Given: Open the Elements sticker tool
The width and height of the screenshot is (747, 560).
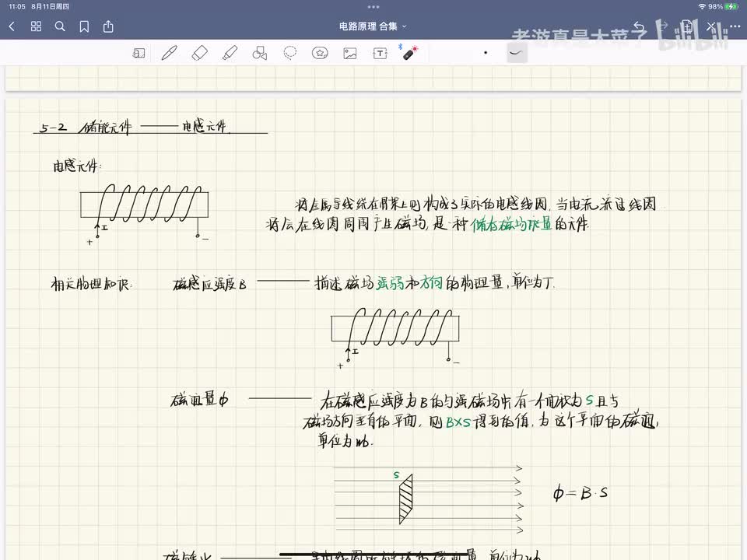Looking at the screenshot, I should coord(320,53).
